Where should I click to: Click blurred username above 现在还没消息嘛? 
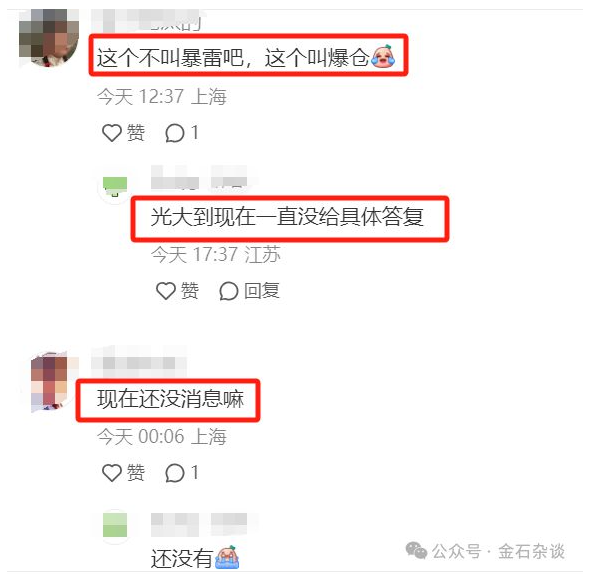[139, 363]
